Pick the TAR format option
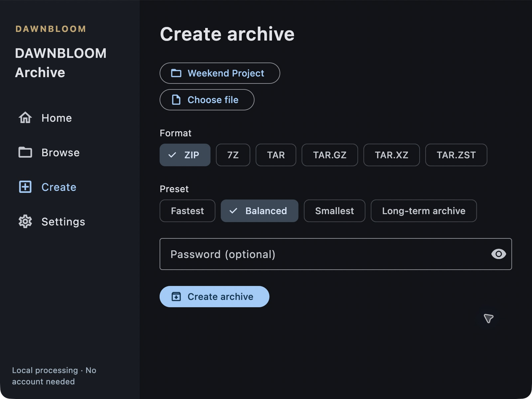 point(276,155)
